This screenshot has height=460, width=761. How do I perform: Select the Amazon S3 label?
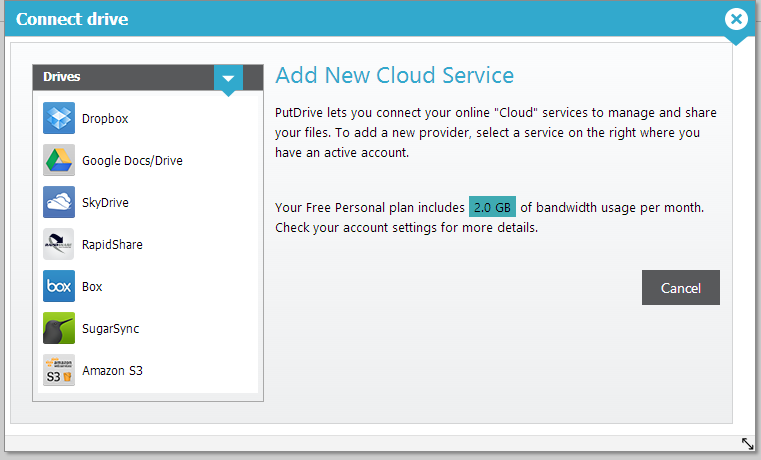112,371
